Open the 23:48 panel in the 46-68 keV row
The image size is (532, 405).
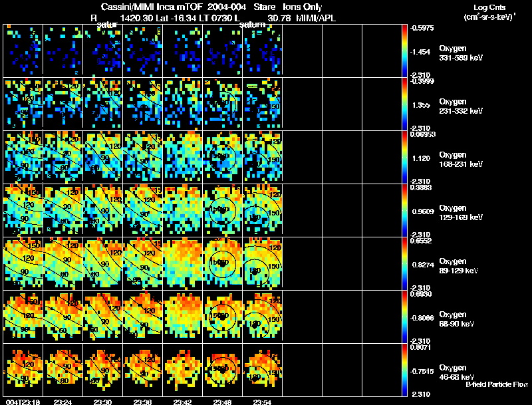click(222, 370)
